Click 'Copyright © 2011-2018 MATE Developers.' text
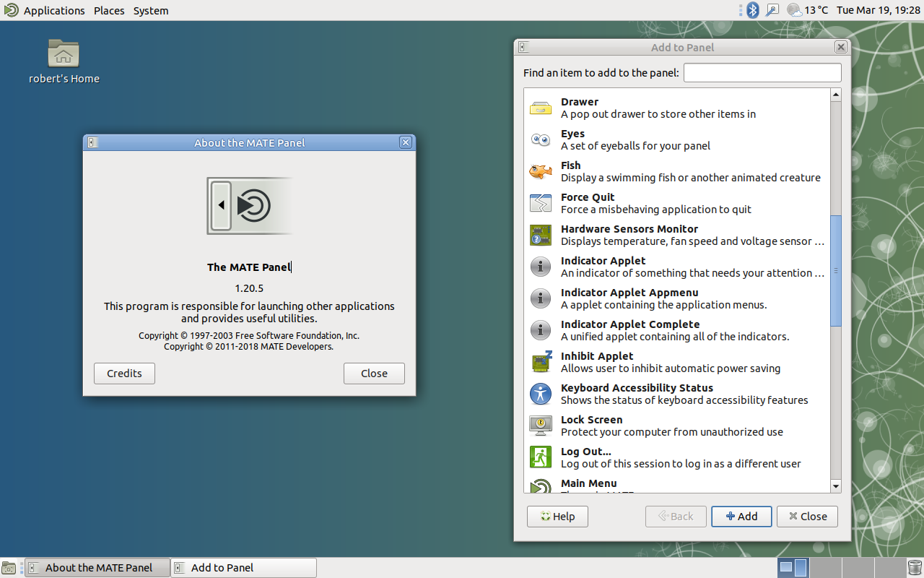 (249, 347)
